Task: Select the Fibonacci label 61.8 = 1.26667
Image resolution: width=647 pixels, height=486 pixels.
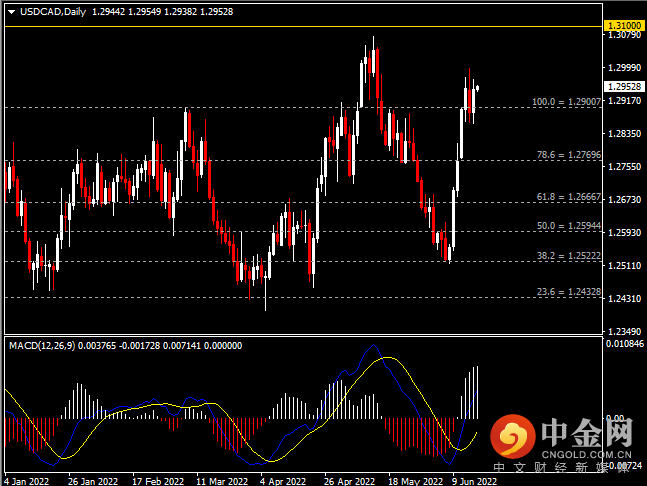Action: pyautogui.click(x=569, y=197)
